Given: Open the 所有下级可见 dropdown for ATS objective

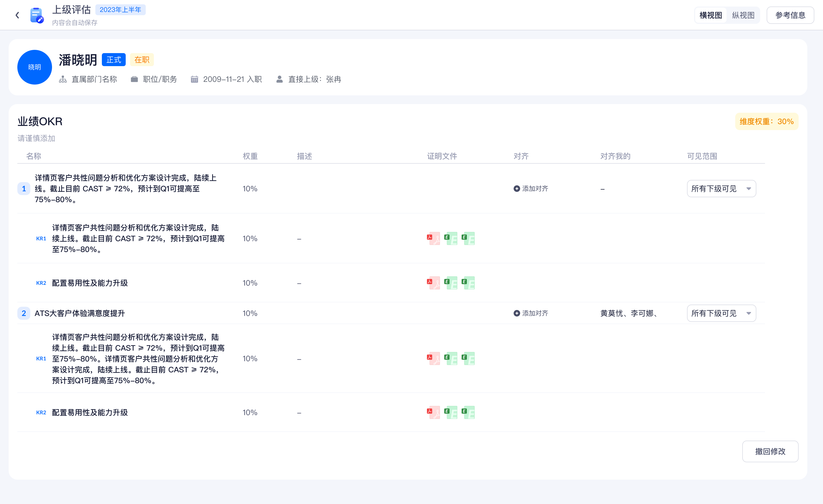Looking at the screenshot, I should click(721, 313).
